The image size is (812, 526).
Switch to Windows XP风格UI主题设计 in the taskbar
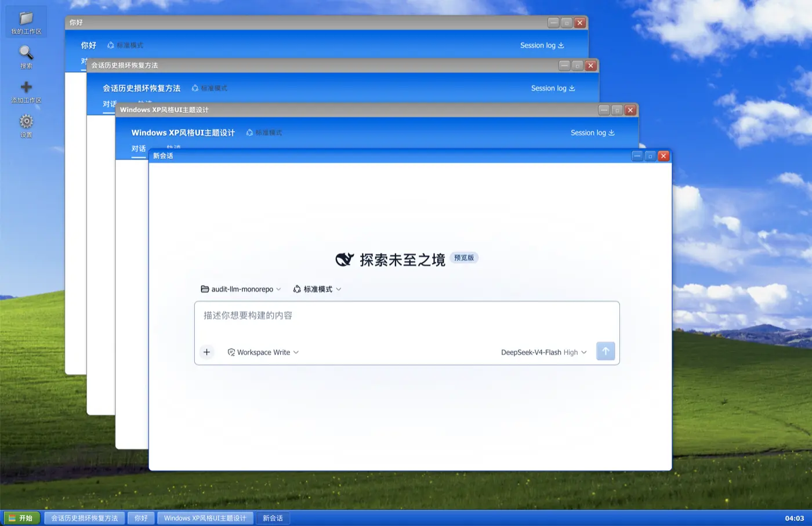(x=205, y=518)
